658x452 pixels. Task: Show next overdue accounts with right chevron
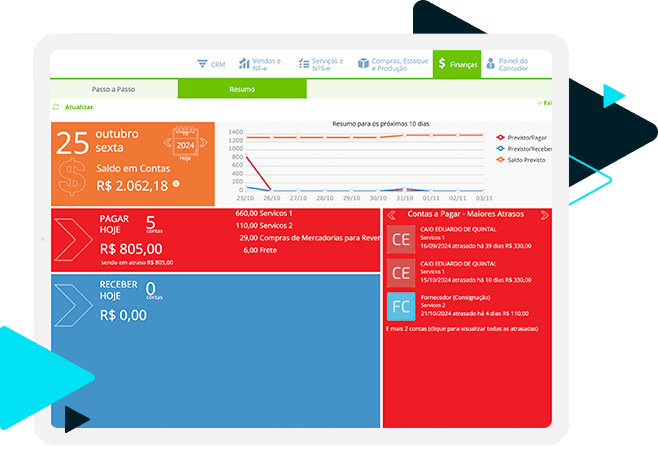544,215
